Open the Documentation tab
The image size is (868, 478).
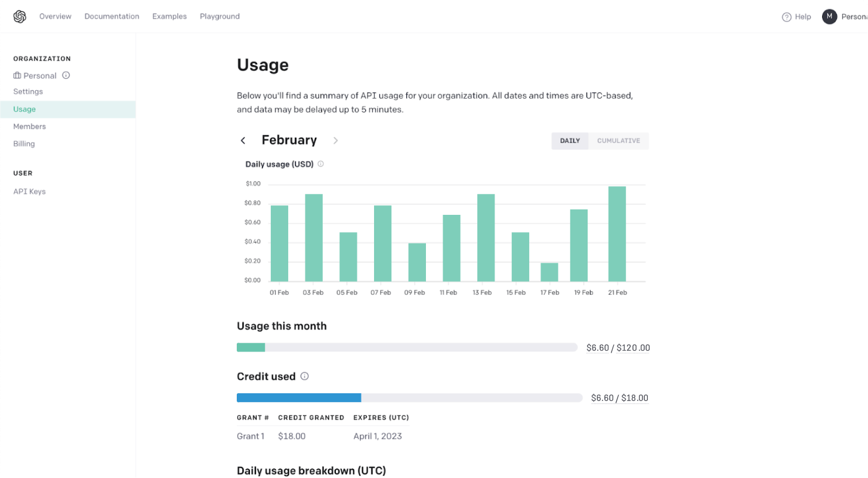coord(112,17)
